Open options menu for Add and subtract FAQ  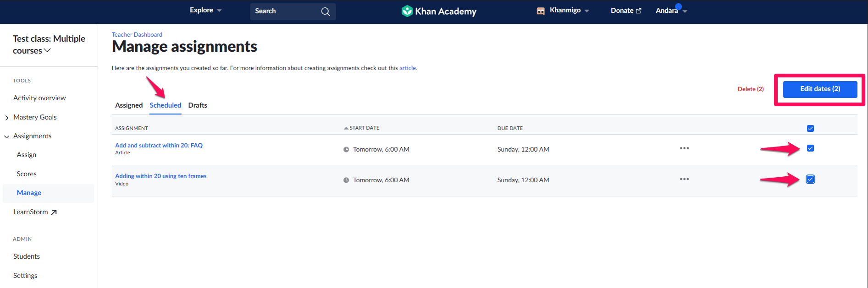(684, 148)
